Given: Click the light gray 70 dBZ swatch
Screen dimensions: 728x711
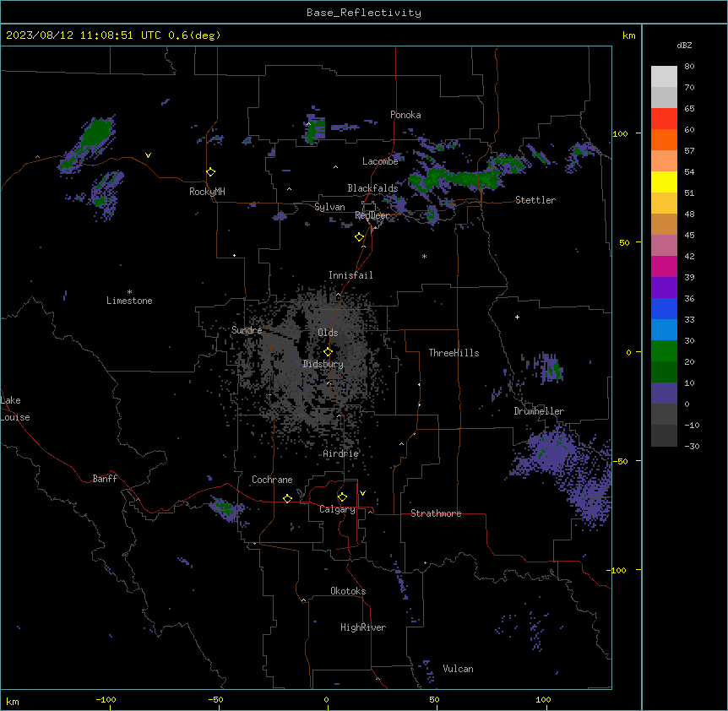Looking at the screenshot, I should pos(664,97).
